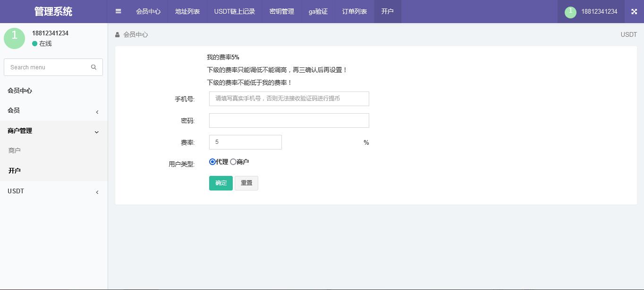The image size is (644, 290).
Task: Click the hamburger menu icon
Action: pos(118,11)
